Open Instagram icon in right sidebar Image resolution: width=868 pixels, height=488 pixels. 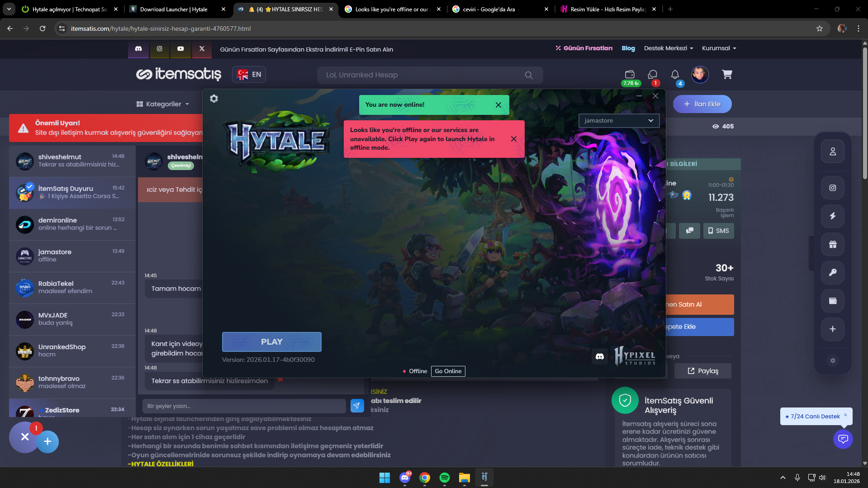pos(833,188)
